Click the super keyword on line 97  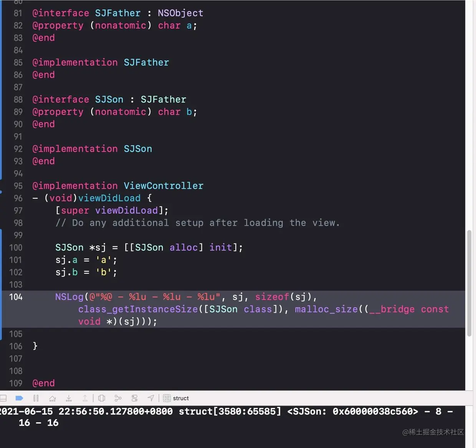click(75, 211)
